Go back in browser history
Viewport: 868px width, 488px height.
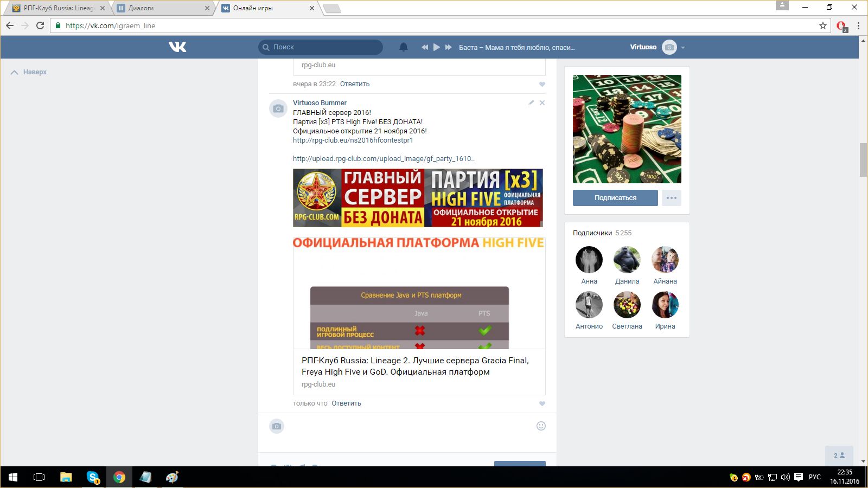click(x=10, y=25)
